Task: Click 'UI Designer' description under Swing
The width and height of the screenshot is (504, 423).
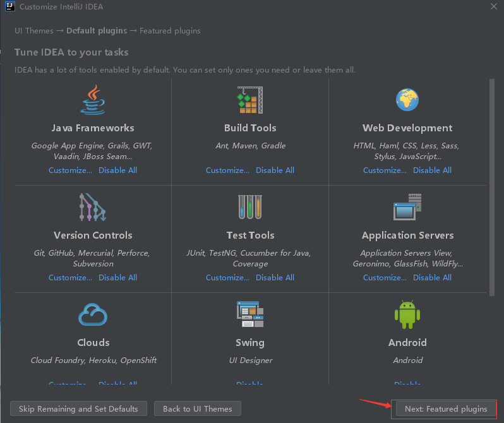Action: tap(251, 360)
